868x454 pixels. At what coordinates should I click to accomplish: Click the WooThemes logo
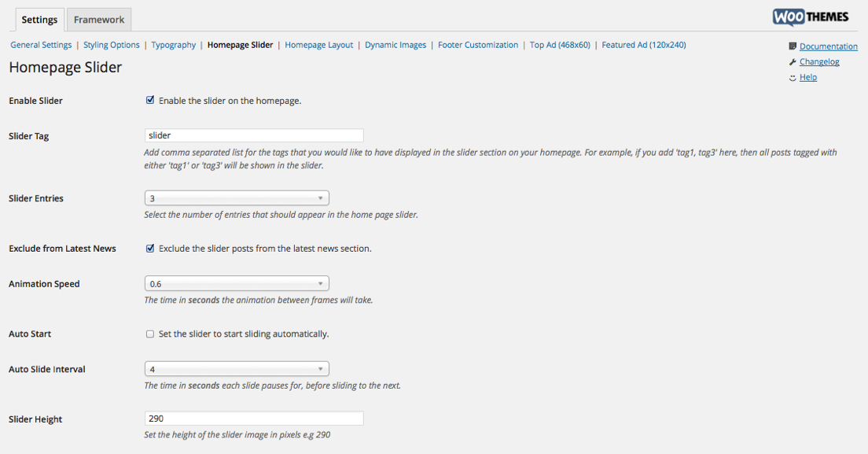(x=810, y=17)
